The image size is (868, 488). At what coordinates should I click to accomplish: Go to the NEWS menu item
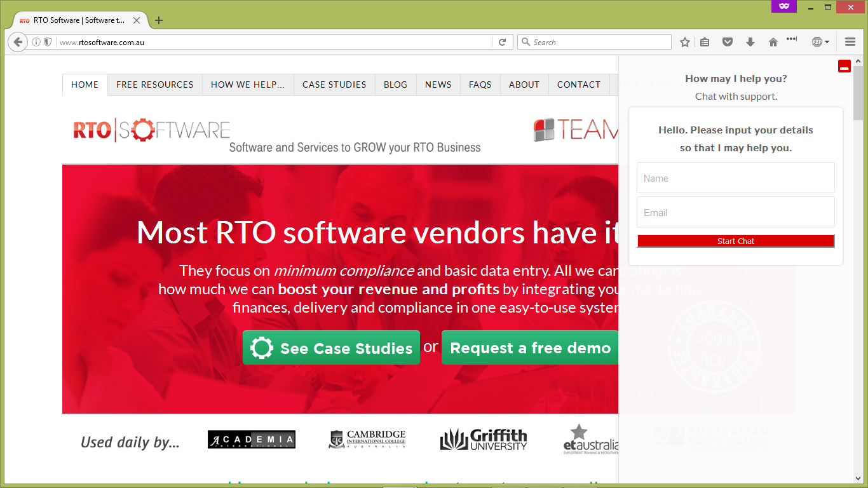point(438,85)
